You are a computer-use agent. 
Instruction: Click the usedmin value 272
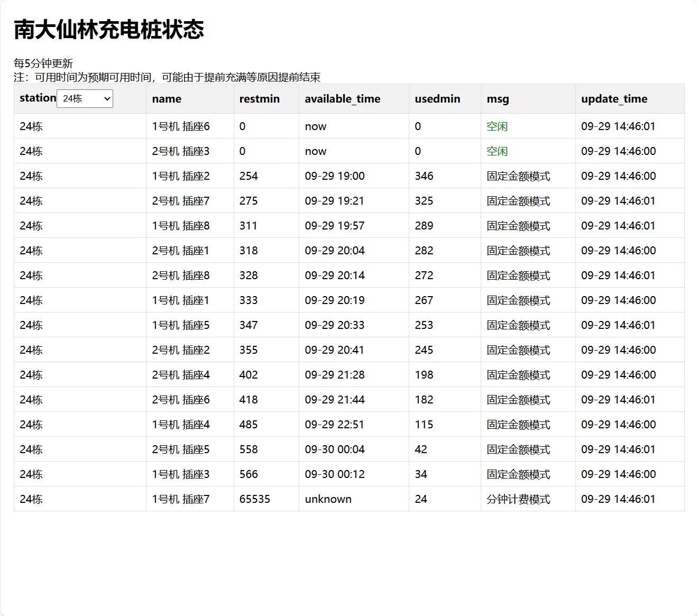(x=424, y=275)
